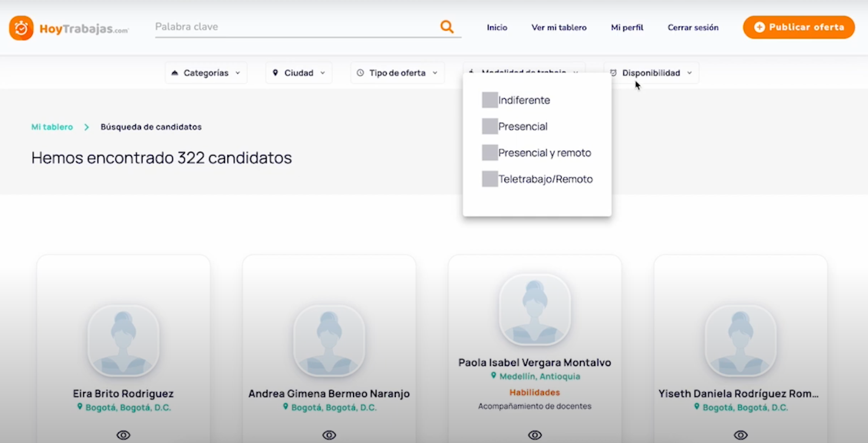This screenshot has height=443, width=868.
Task: View Paola Isabel Vergara Montalvo eye icon
Action: (535, 435)
